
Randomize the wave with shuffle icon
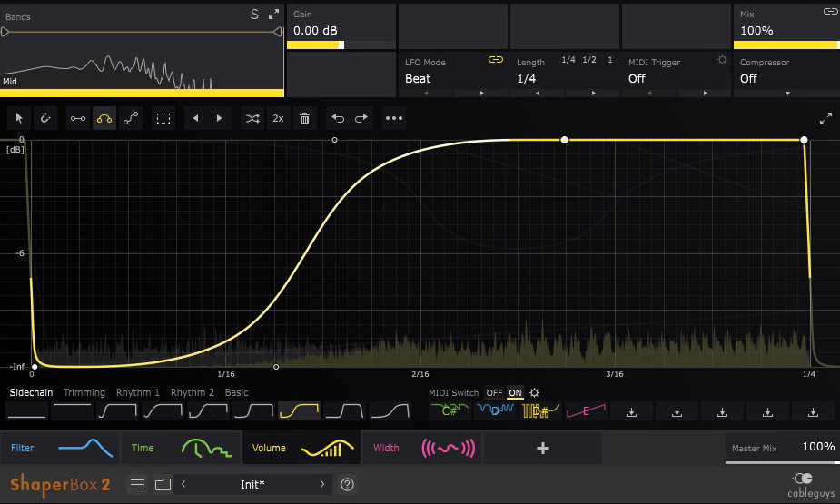(252, 118)
